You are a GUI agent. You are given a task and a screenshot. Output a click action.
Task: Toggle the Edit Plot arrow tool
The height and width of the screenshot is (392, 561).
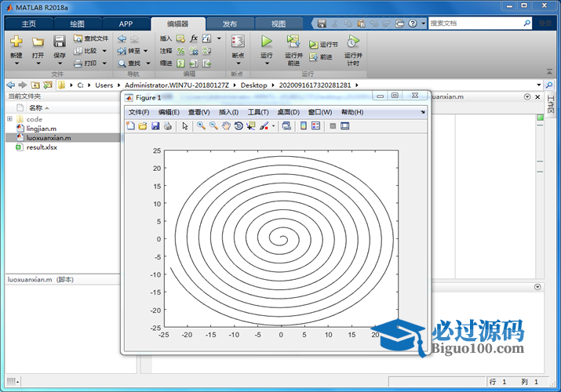185,125
